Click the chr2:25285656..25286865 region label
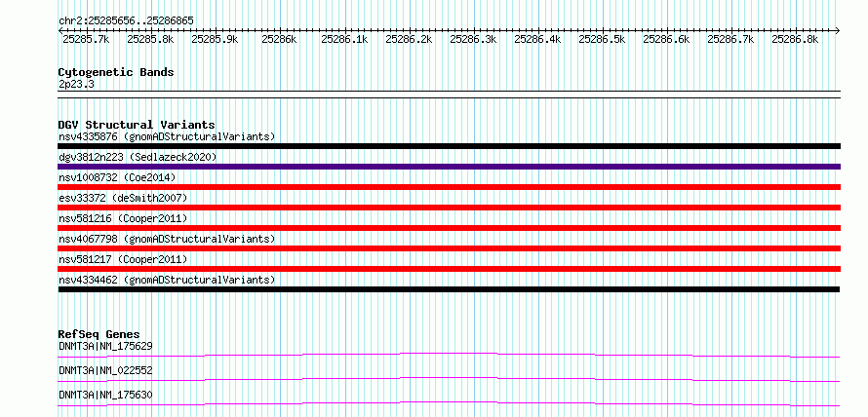Screen dimensions: 868x417 (126, 21)
